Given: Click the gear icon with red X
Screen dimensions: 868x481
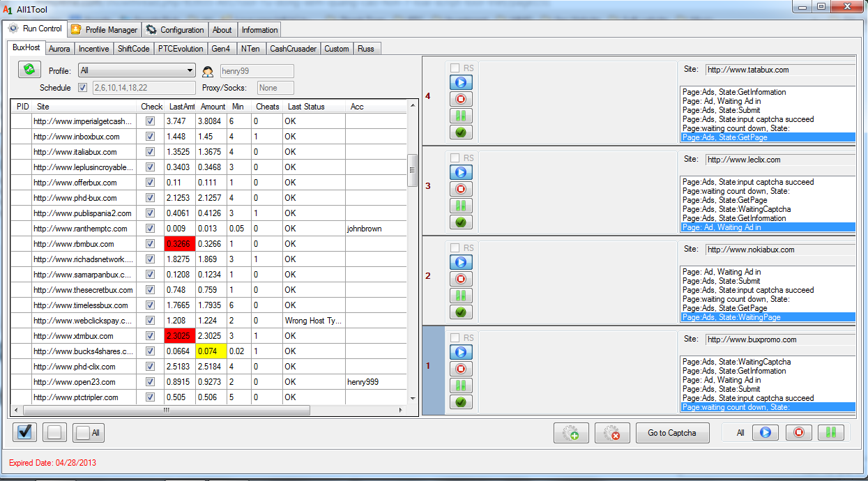Looking at the screenshot, I should [612, 433].
